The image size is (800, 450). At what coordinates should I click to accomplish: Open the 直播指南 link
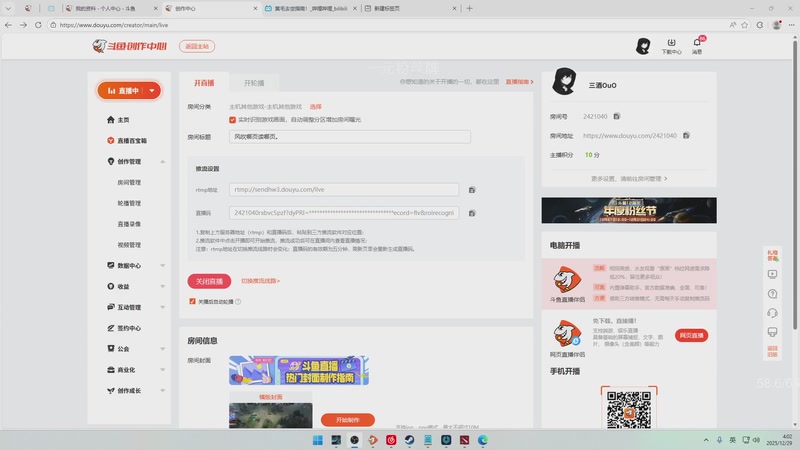519,82
